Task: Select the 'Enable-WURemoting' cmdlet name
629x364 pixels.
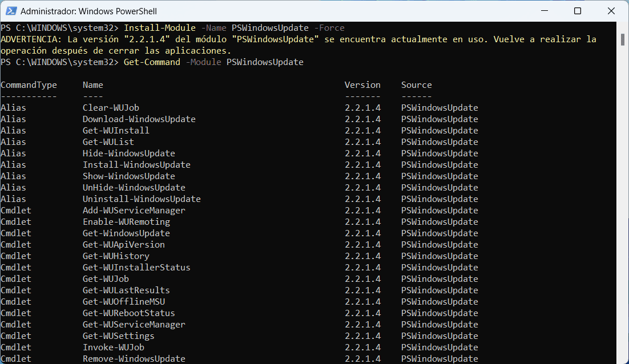Action: [126, 222]
